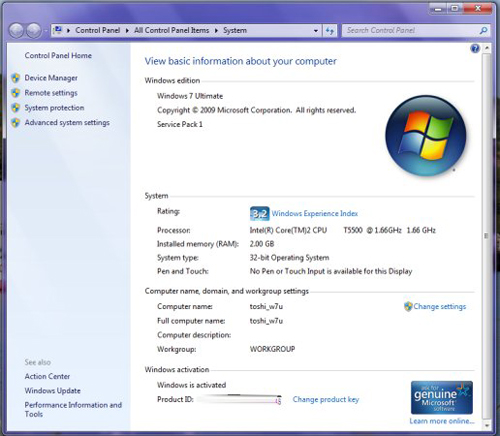Click the Windows is activated text
The image size is (500, 436).
click(x=191, y=385)
